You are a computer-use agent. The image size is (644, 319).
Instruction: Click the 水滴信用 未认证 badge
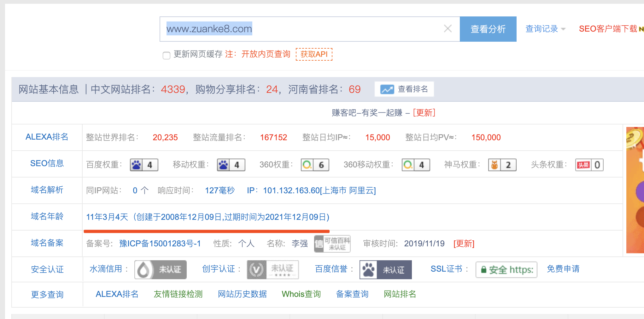pos(160,269)
